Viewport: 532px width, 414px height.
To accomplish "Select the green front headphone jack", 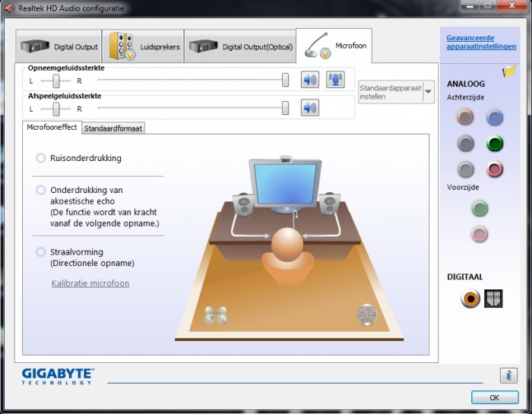I will click(480, 208).
